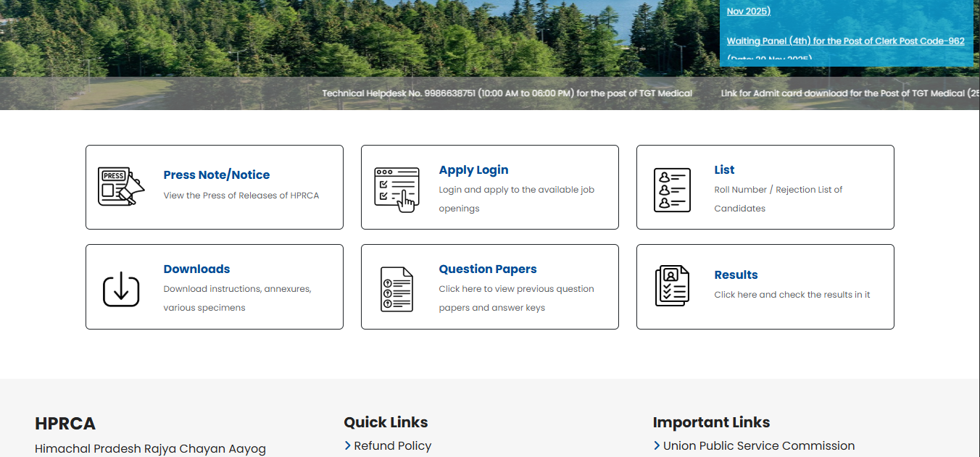The image size is (980, 457).
Task: Click the Technical Helpdesk ticker message
Action: pyautogui.click(x=507, y=93)
